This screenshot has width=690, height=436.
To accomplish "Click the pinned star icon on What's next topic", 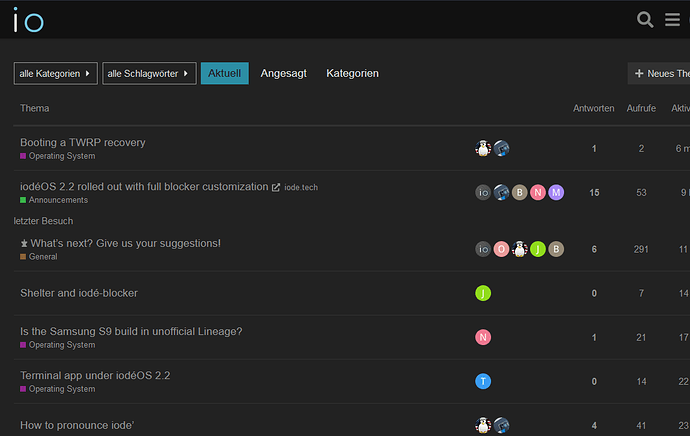I will 24,243.
